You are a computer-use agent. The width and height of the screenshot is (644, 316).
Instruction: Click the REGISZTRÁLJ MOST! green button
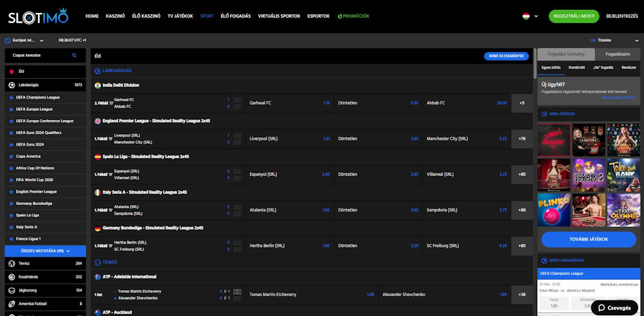click(x=574, y=16)
